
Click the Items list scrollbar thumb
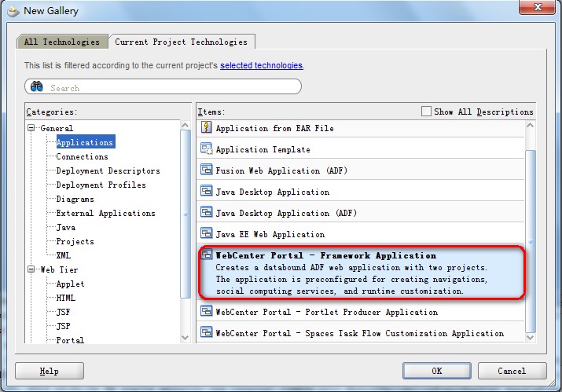(530, 241)
